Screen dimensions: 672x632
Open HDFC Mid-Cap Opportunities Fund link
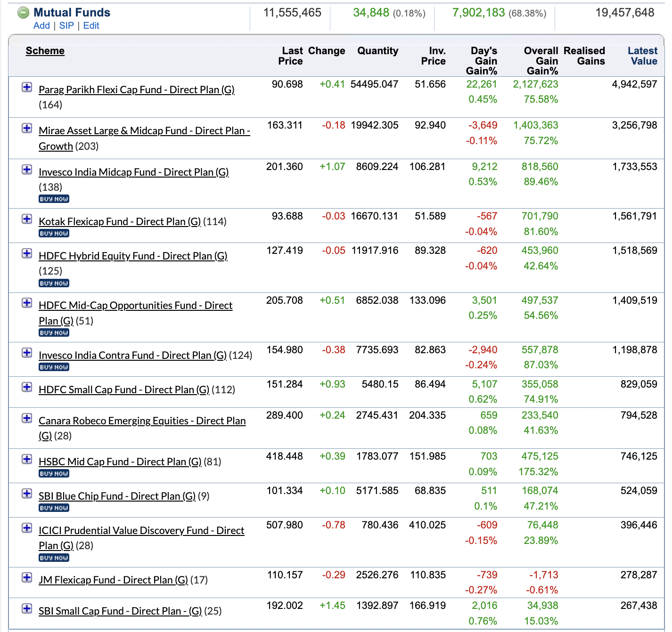pos(136,313)
